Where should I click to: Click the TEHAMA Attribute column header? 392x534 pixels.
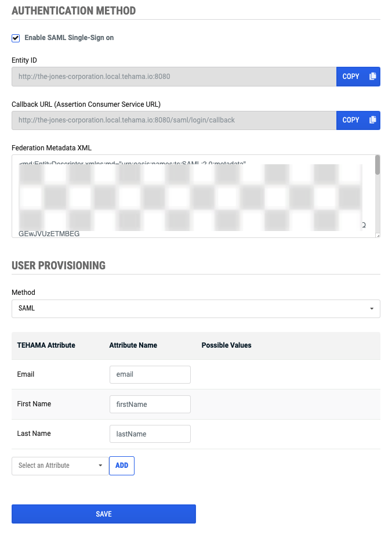point(46,345)
